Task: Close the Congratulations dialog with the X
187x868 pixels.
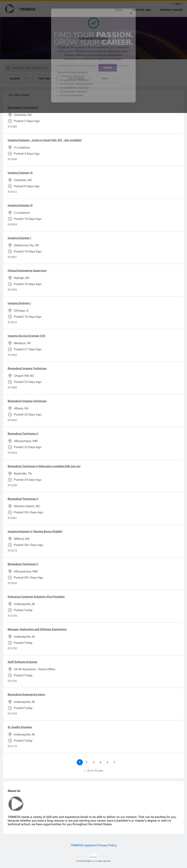Action: [131, 13]
